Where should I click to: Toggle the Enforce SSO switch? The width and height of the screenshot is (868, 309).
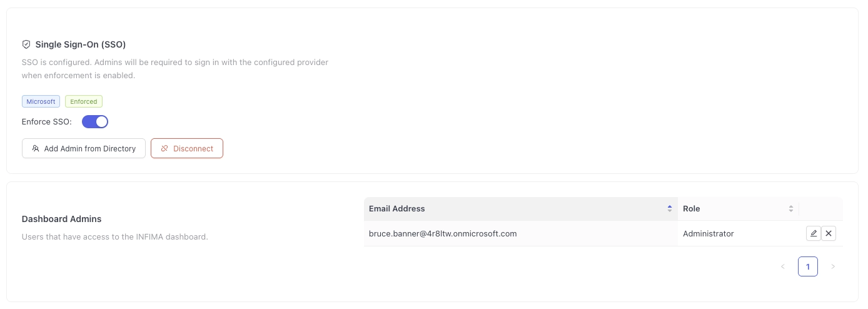click(x=95, y=121)
